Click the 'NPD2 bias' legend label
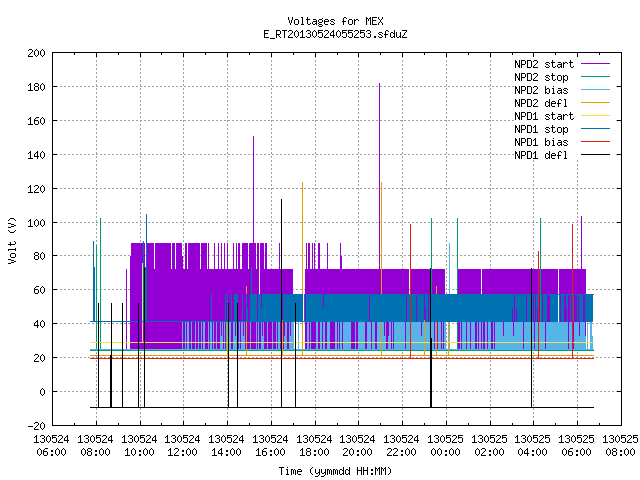This screenshot has height=480, width=640. 541,90
